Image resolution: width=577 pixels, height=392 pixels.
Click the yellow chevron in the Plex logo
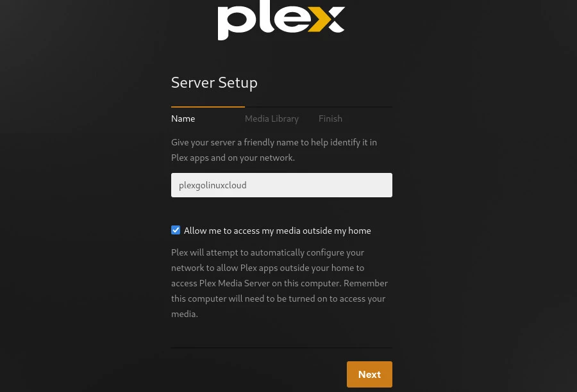click(328, 20)
